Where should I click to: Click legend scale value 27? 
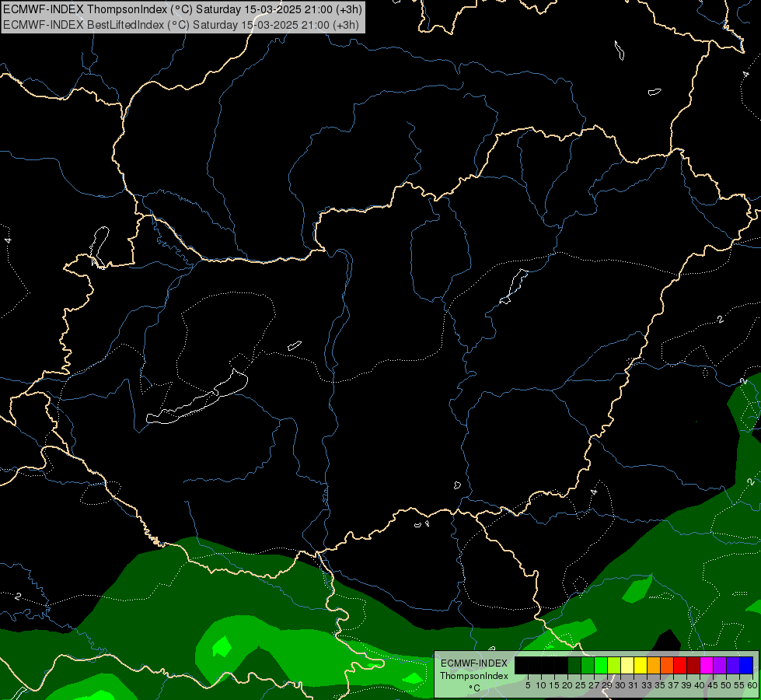tap(594, 685)
